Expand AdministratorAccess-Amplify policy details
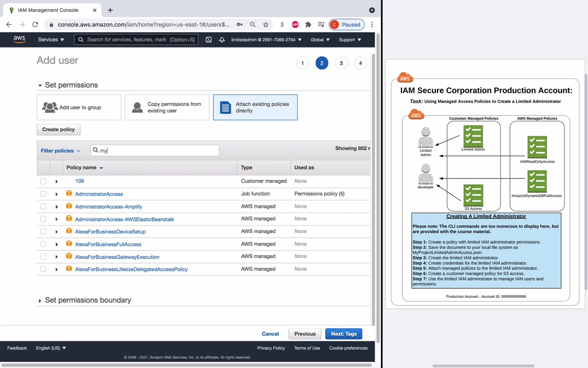This screenshot has width=588, height=368. 57,207
